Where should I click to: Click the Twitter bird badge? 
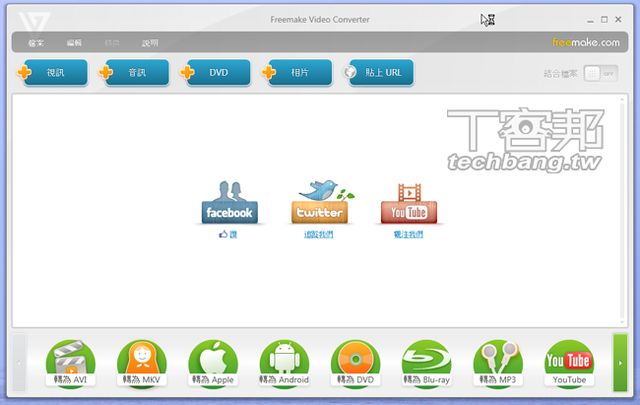coord(320,202)
